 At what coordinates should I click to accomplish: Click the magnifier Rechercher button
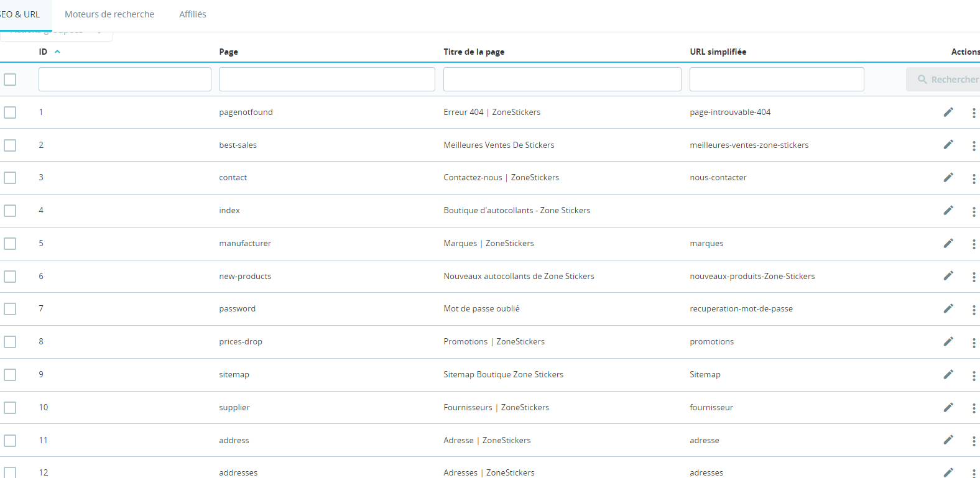click(x=943, y=80)
